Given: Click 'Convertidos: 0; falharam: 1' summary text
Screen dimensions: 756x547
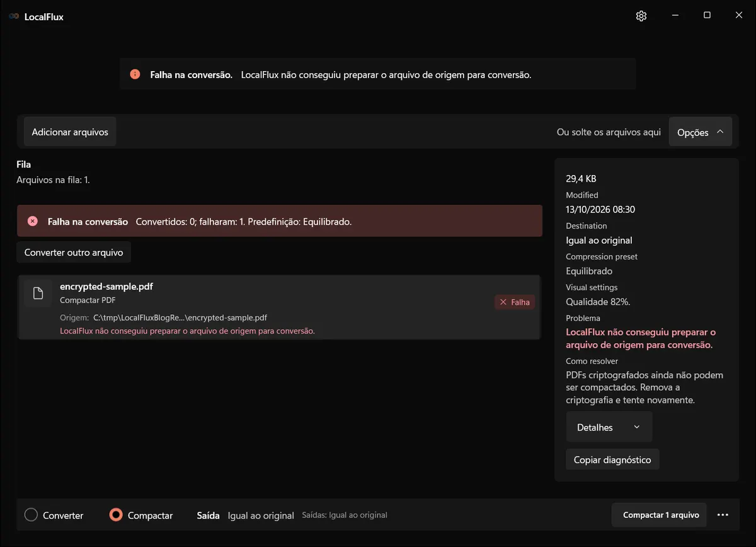Looking at the screenshot, I should (x=244, y=222).
